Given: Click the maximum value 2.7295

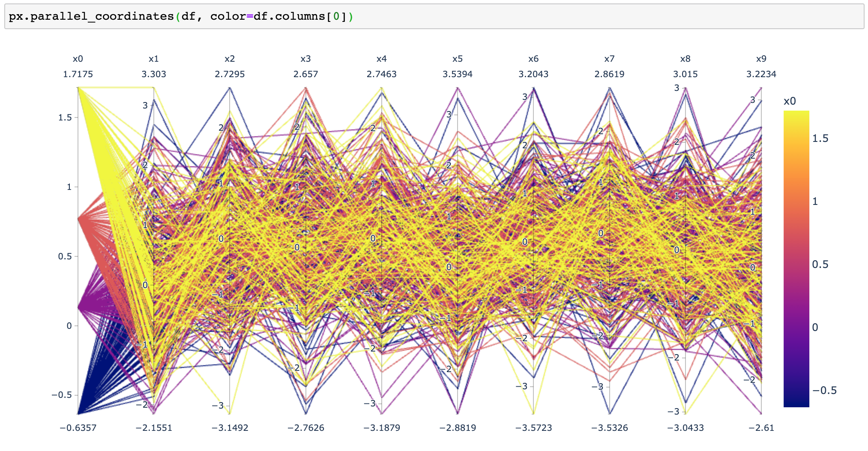Looking at the screenshot, I should pyautogui.click(x=230, y=74).
